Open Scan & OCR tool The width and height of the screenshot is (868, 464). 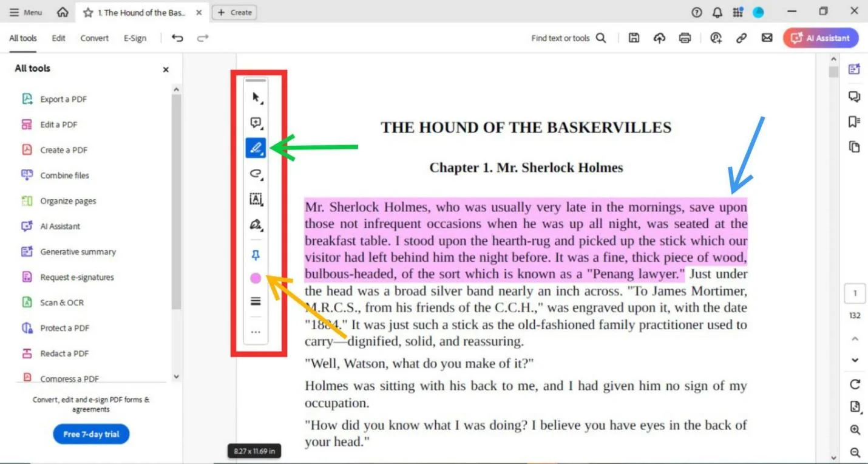point(53,302)
